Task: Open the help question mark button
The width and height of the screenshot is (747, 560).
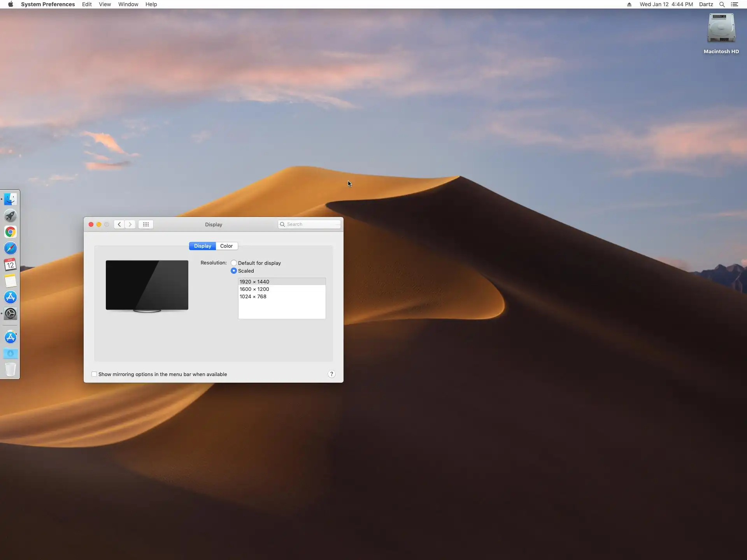Action: click(x=331, y=374)
